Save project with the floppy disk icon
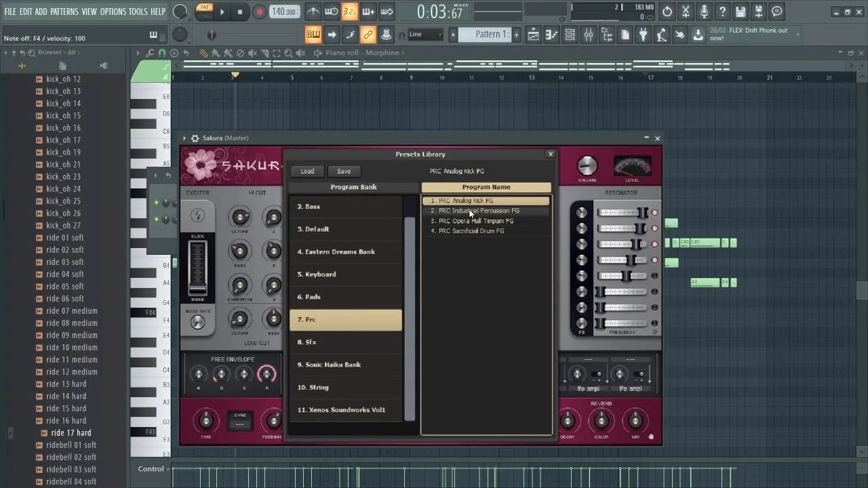The image size is (868, 488). point(741,12)
